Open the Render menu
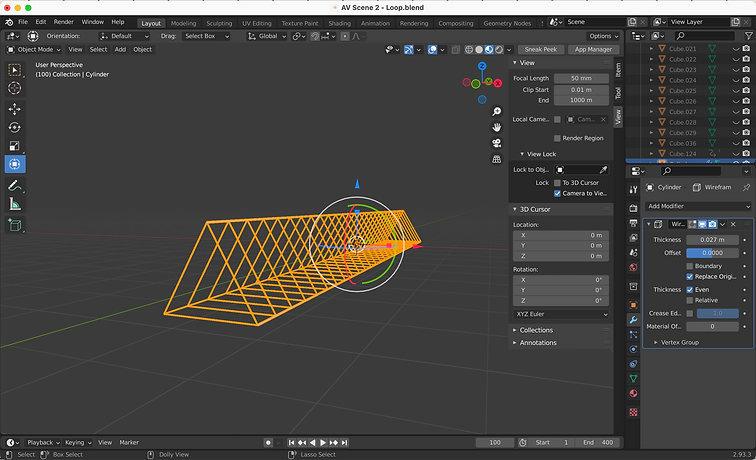 (x=64, y=22)
